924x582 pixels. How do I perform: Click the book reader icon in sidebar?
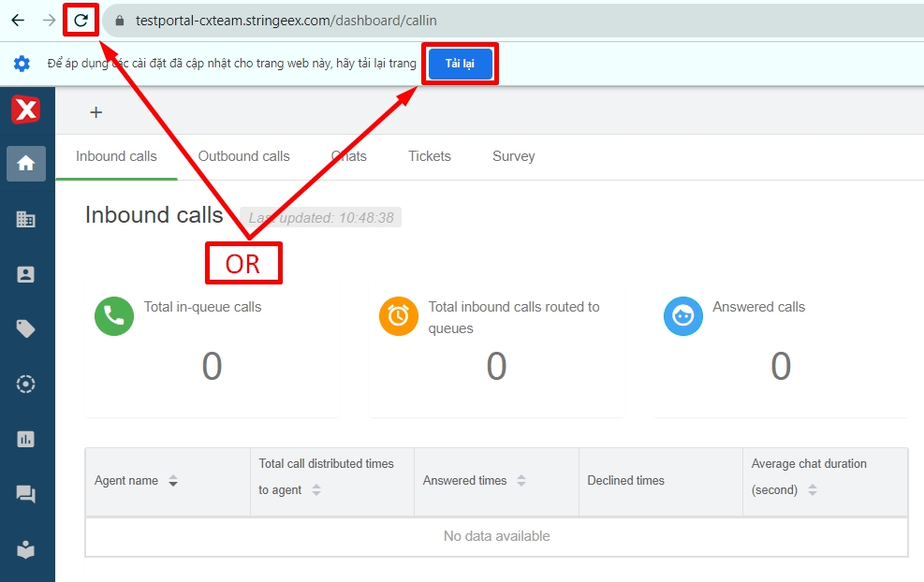click(26, 549)
